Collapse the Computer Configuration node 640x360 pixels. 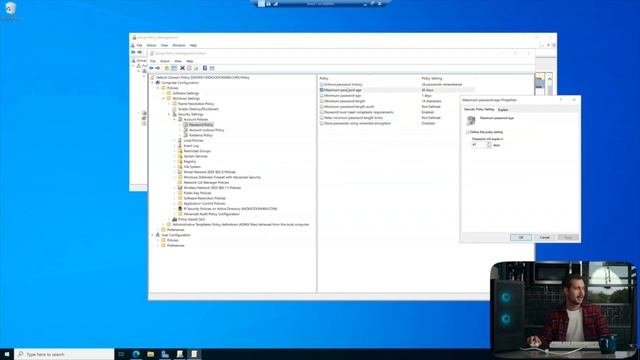coord(153,83)
